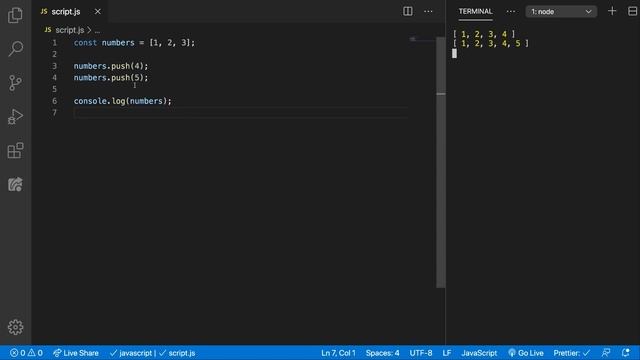
Task: Expand the breadcrumb ellipsis symbol
Action: coord(97,30)
